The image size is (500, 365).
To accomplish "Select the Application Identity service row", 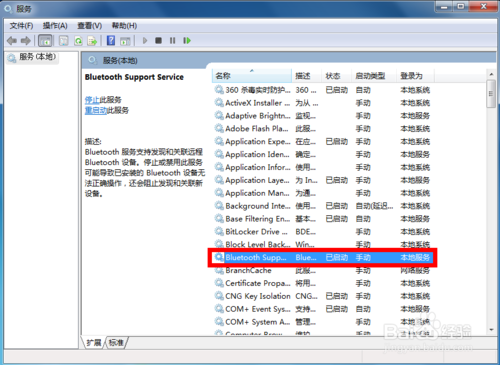I will (x=322, y=154).
